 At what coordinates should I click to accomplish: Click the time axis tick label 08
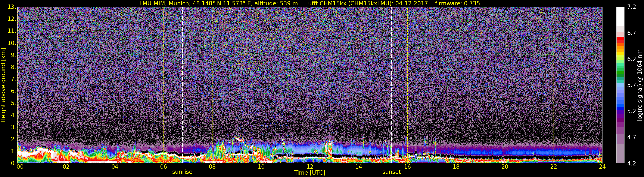click(212, 167)
